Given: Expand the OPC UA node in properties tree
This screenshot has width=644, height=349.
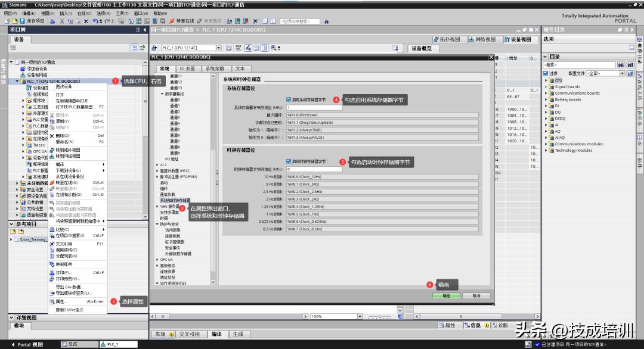Looking at the screenshot, I should (x=157, y=260).
